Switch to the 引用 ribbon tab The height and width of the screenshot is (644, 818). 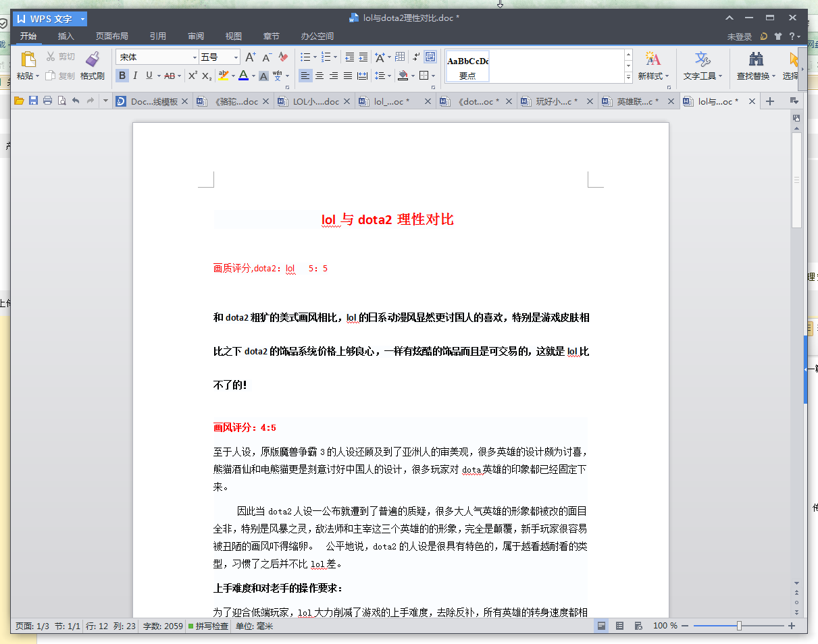158,36
